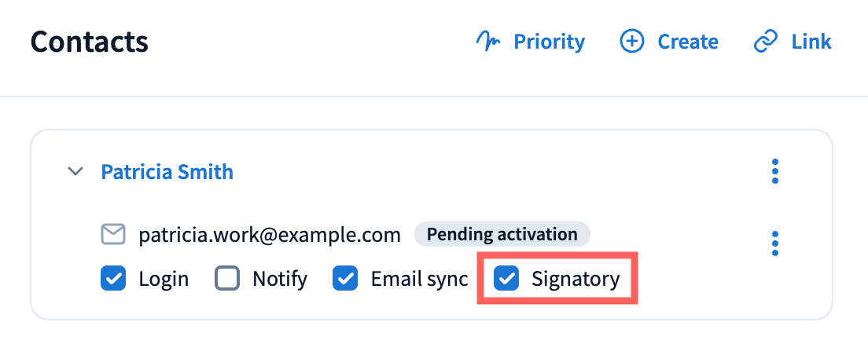868x344 pixels.
Task: Click the Contacts heading
Action: coord(90,42)
